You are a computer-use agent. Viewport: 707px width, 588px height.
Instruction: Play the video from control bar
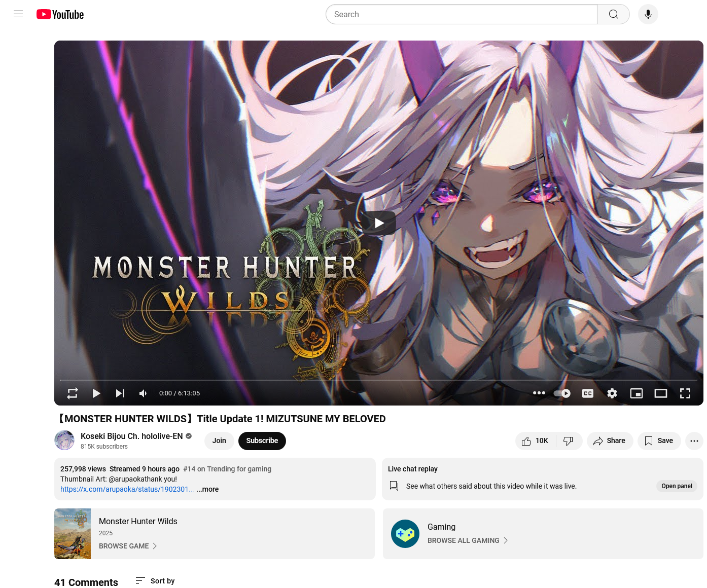(x=96, y=393)
